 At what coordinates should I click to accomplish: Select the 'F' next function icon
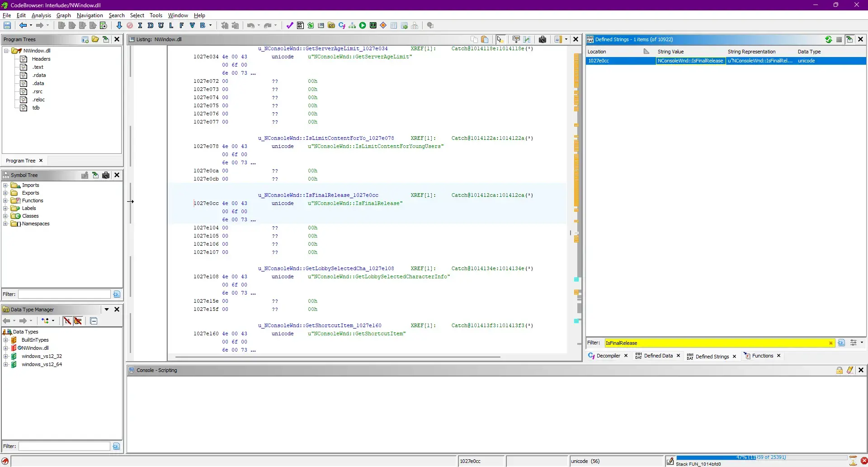[182, 26]
